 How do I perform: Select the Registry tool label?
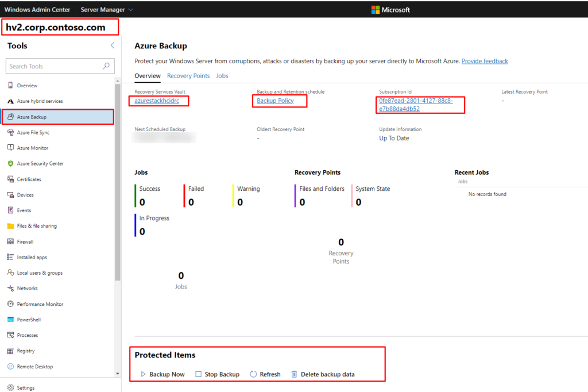[x=25, y=351]
